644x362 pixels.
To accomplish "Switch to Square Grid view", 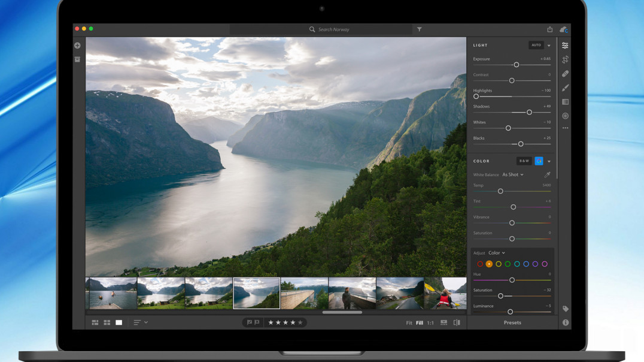I will [x=107, y=322].
